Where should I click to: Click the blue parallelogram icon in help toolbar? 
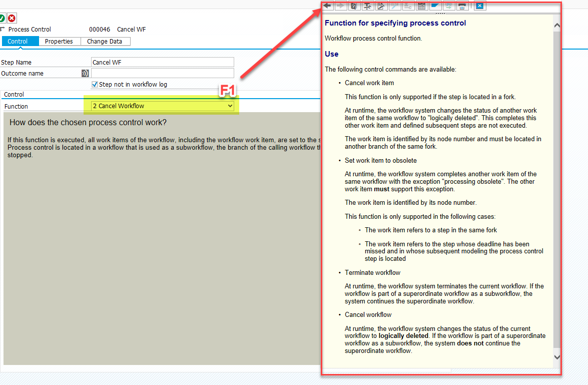pyautogui.click(x=435, y=6)
